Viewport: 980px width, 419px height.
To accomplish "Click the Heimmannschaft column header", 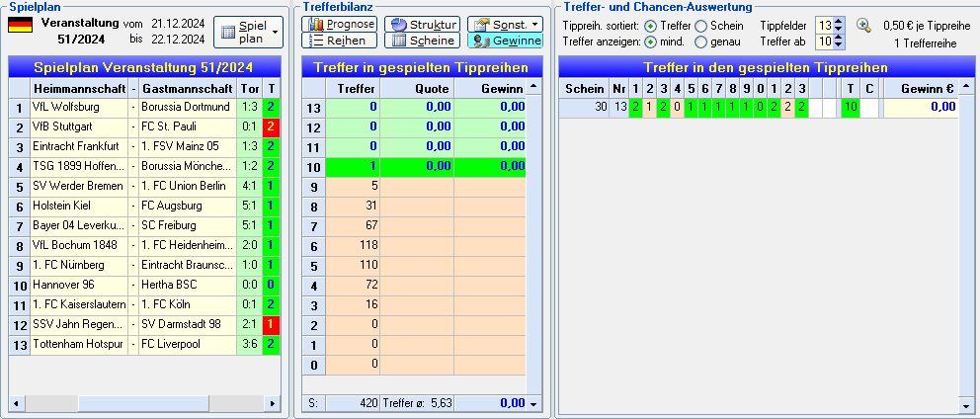I will tap(79, 89).
